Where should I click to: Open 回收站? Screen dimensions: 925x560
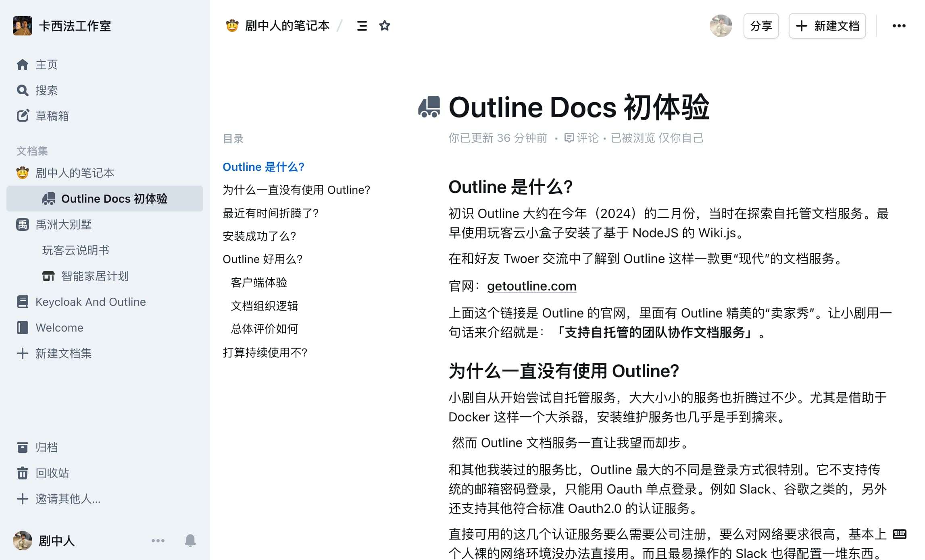point(52,473)
